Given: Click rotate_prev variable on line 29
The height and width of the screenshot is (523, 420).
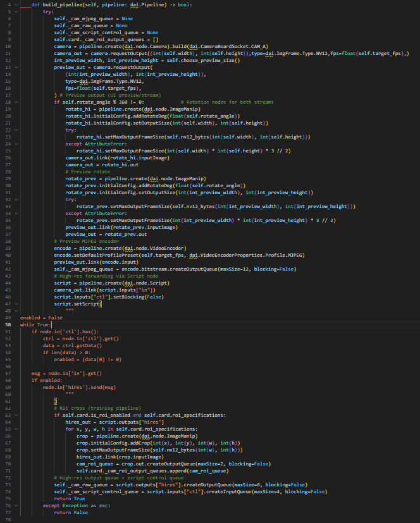Looking at the screenshot, I should click(x=81, y=179).
